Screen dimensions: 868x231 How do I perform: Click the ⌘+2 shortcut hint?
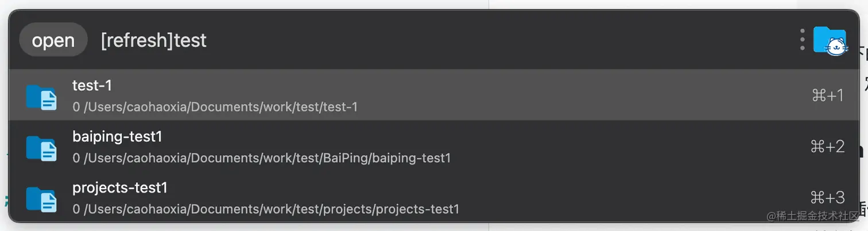[827, 147]
